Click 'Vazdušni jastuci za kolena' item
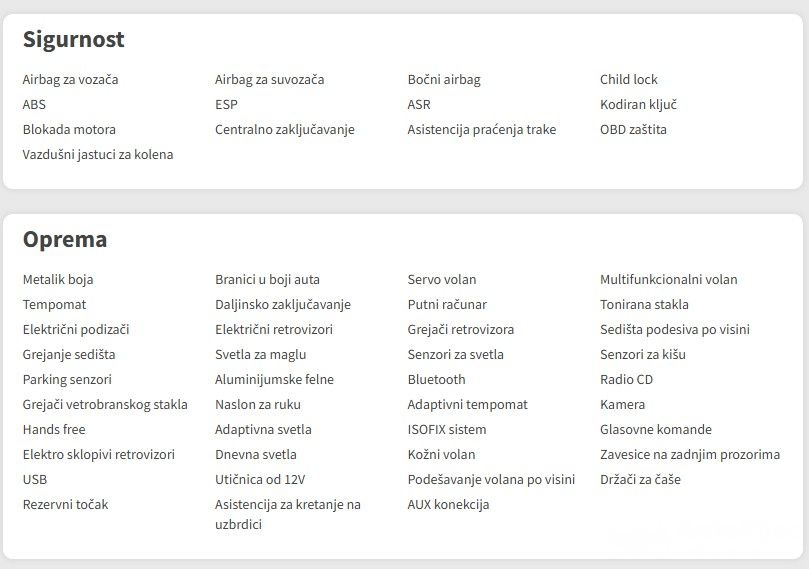Screen dimensions: 809x569 click(x=98, y=155)
